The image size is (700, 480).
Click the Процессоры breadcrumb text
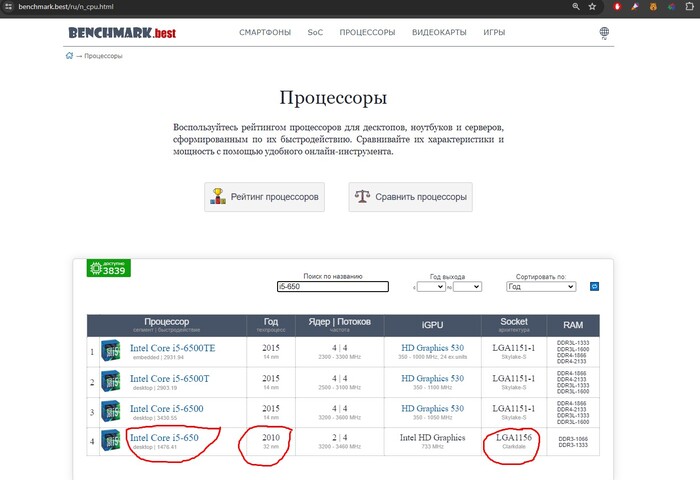[x=103, y=56]
